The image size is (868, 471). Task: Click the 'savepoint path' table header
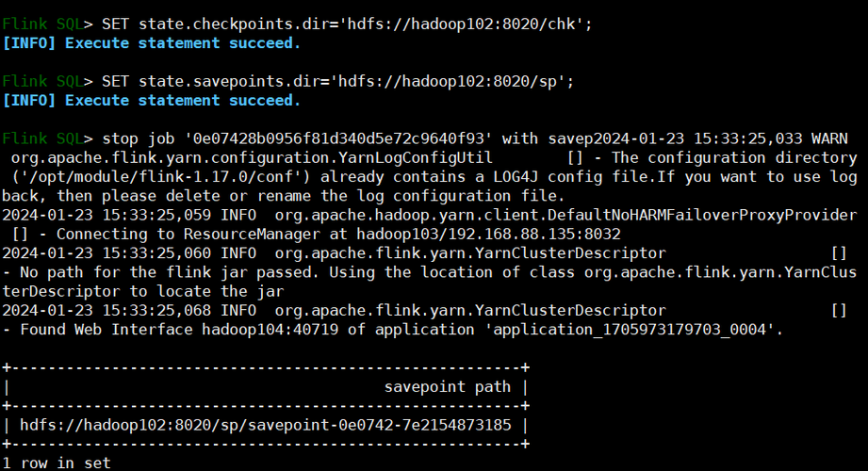click(448, 387)
